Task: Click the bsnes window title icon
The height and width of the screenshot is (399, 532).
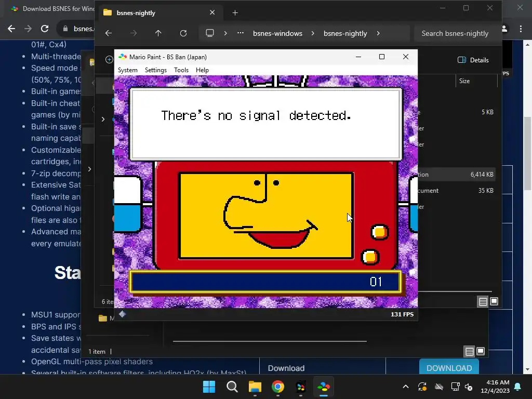Action: tap(123, 57)
